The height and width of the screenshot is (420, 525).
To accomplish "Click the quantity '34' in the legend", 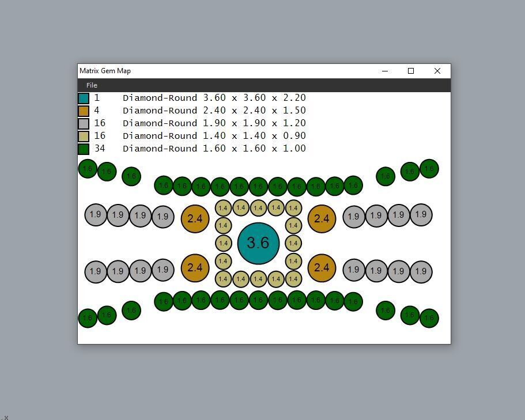I will coord(100,148).
